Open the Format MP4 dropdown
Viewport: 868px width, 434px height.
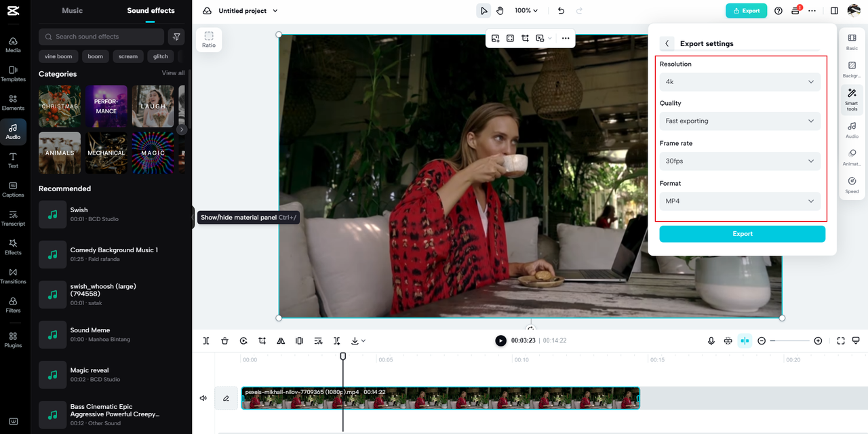(740, 201)
